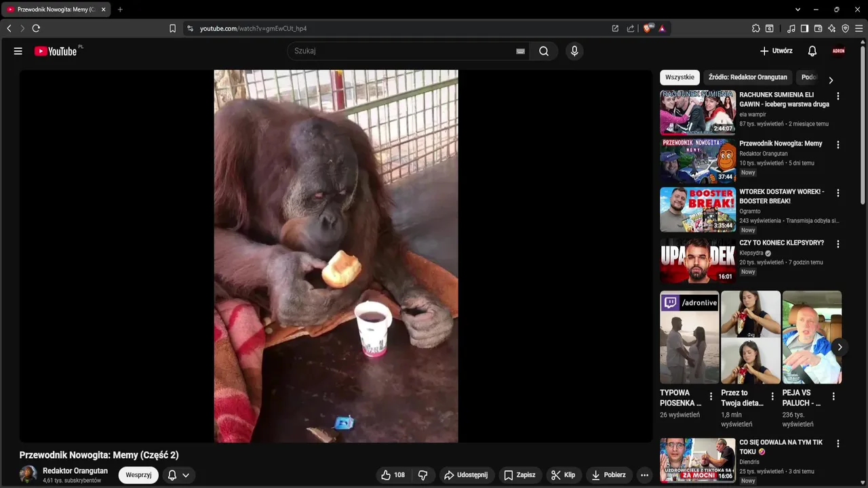This screenshot has width=868, height=488.
Task: Open more actions below the video
Action: [645, 475]
